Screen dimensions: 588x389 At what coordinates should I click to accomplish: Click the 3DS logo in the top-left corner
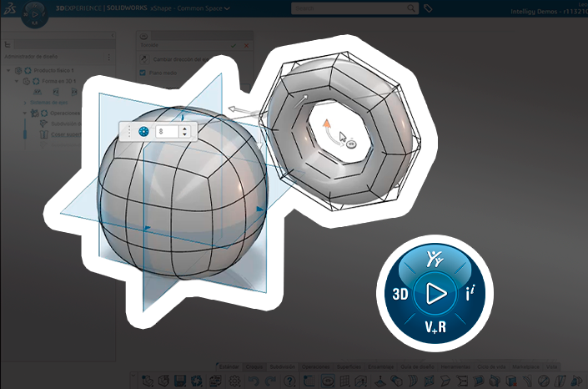click(9, 8)
